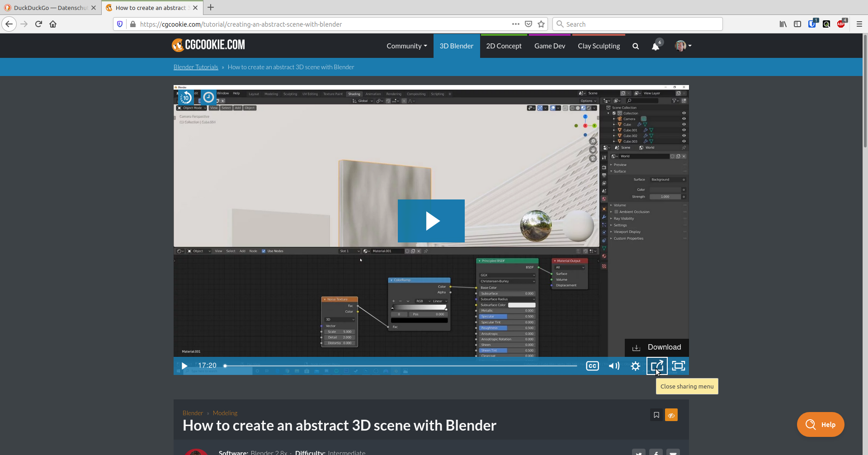Go back with the browser back arrow

(x=9, y=24)
